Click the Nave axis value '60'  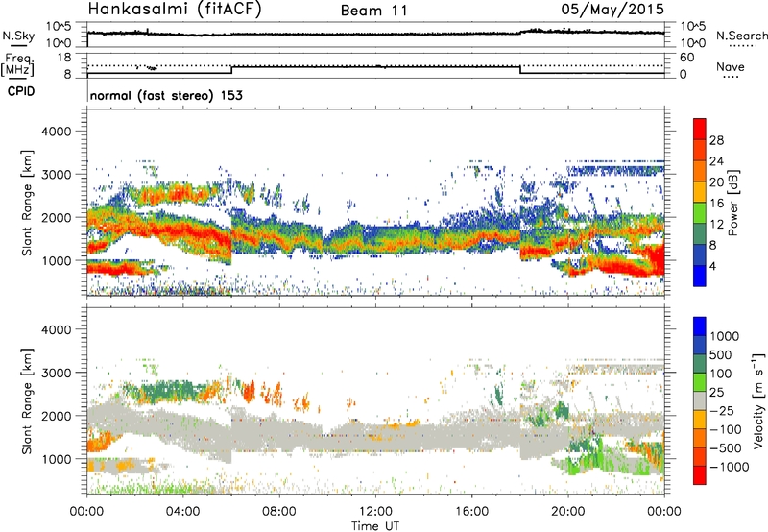pyautogui.click(x=686, y=58)
